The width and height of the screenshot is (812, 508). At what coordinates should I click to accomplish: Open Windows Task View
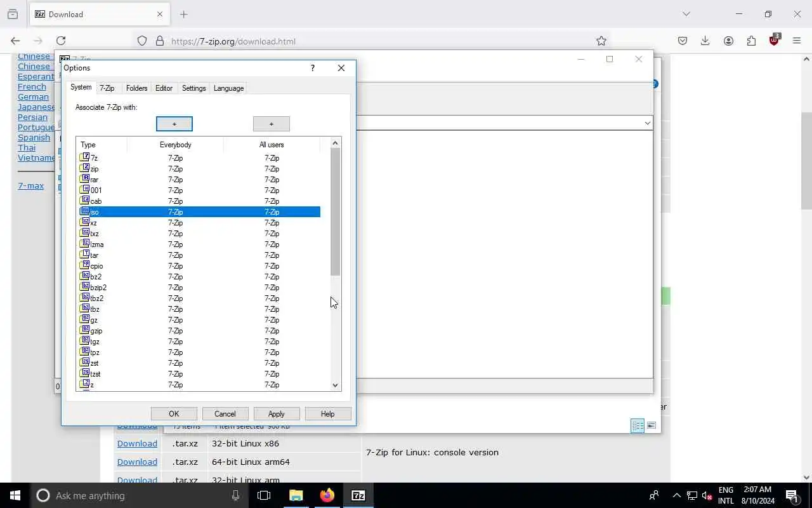pos(264,495)
